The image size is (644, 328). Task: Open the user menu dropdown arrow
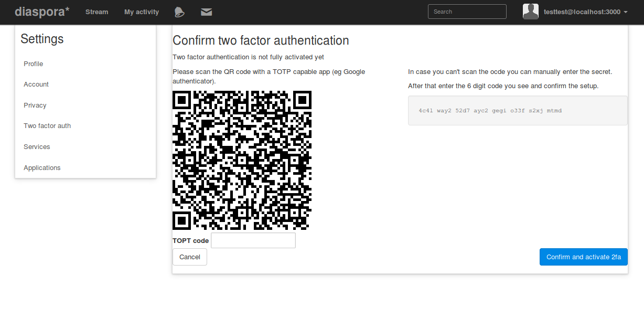point(626,12)
